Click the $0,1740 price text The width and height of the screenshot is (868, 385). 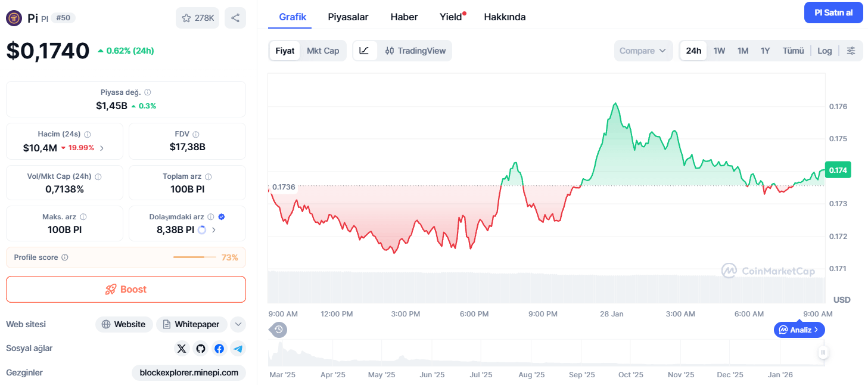pyautogui.click(x=48, y=51)
